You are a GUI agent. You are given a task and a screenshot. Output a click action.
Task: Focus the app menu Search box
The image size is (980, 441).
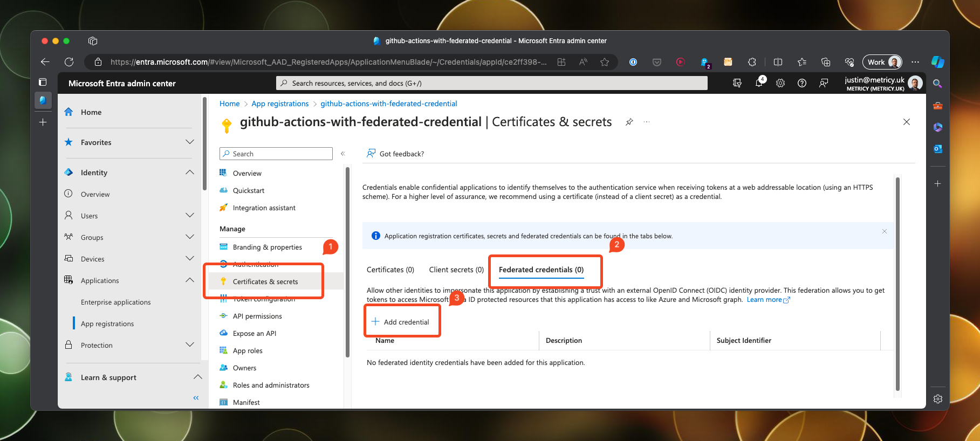coord(276,154)
